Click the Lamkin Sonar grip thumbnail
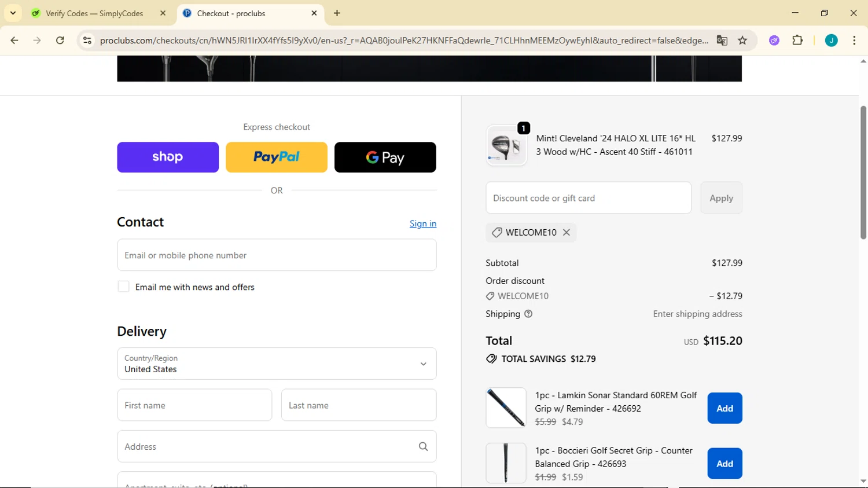 pyautogui.click(x=506, y=408)
